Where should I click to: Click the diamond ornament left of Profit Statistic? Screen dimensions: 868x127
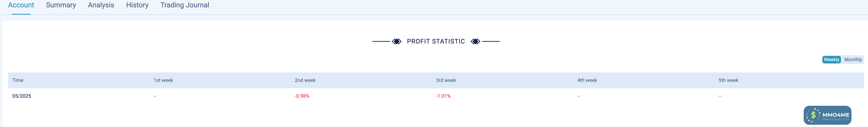[x=397, y=41]
